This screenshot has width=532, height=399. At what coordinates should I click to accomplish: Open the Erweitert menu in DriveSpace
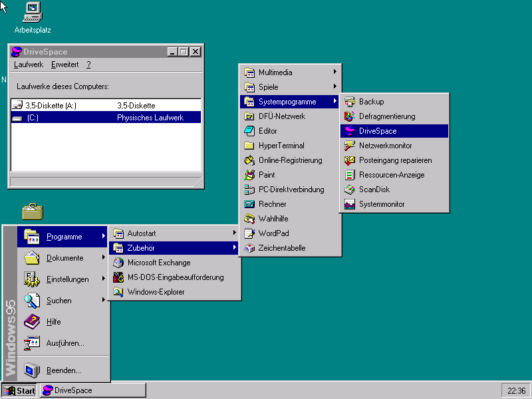[65, 65]
